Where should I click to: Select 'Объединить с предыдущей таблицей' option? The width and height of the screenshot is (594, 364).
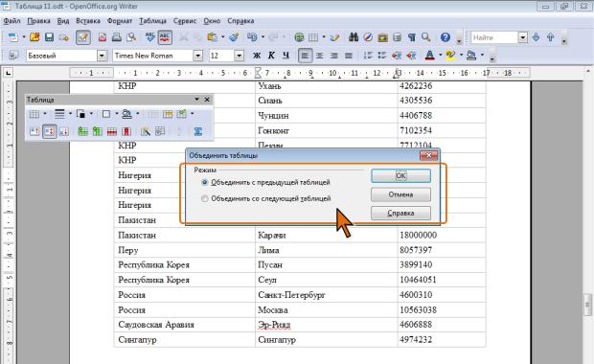(x=266, y=182)
